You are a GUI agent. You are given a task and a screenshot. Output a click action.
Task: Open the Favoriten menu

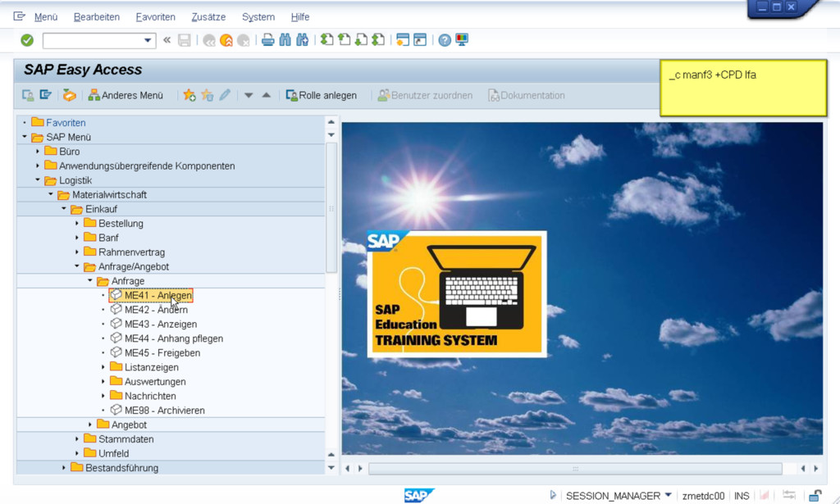155,17
